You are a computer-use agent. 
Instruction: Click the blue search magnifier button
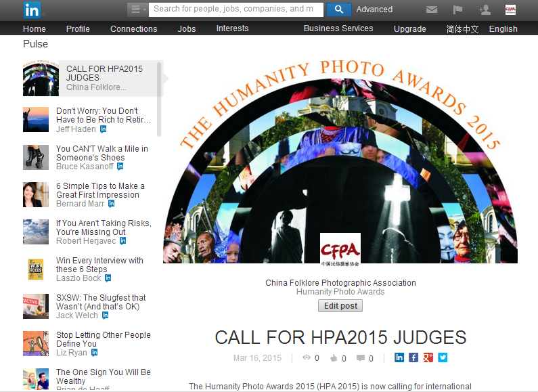tap(338, 9)
